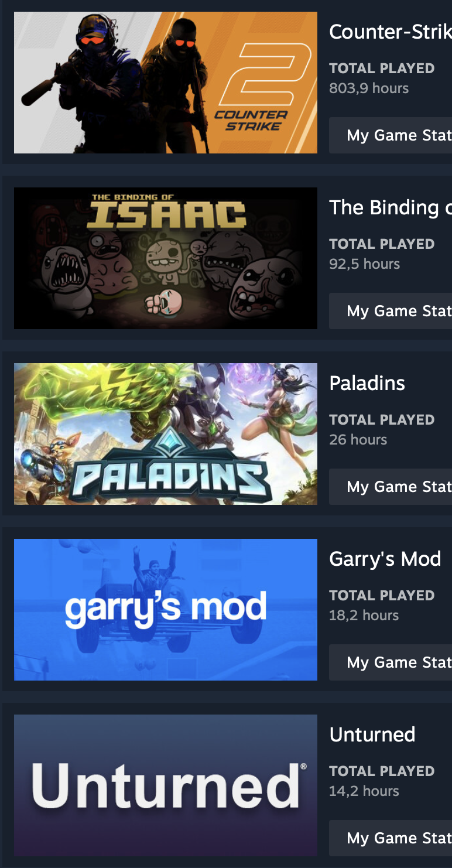The width and height of the screenshot is (452, 868).
Task: Open The Binding of Isaac banner image
Action: pyautogui.click(x=166, y=258)
